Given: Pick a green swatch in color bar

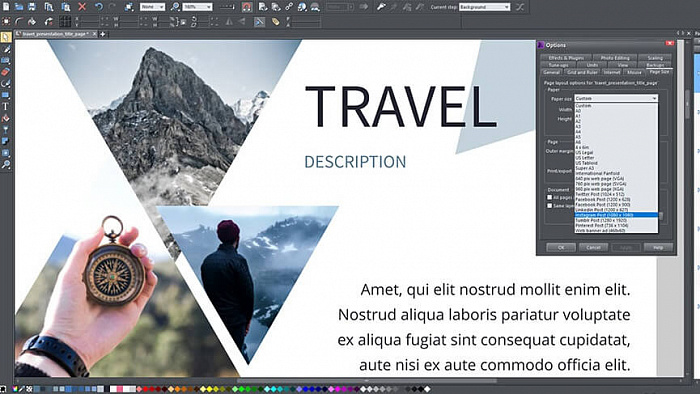Looking at the screenshot, I should click(x=242, y=389).
